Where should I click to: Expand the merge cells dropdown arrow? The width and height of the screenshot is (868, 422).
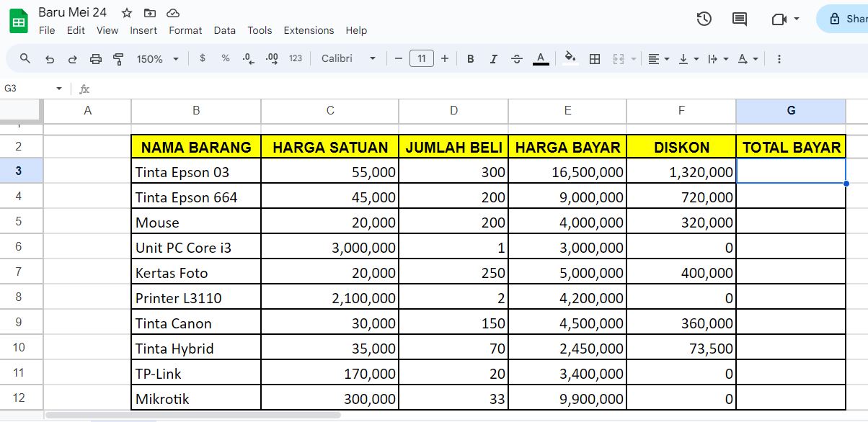click(x=634, y=59)
